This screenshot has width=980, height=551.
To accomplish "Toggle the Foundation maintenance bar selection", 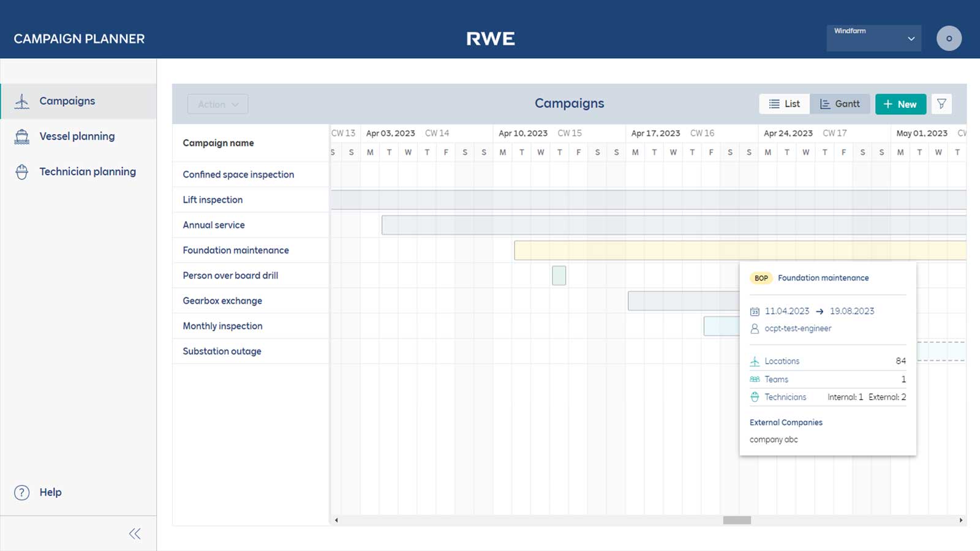I will pyautogui.click(x=612, y=250).
